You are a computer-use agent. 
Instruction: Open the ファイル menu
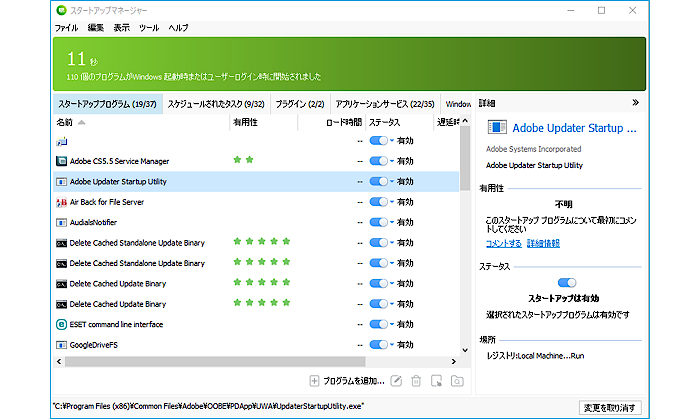[x=67, y=28]
